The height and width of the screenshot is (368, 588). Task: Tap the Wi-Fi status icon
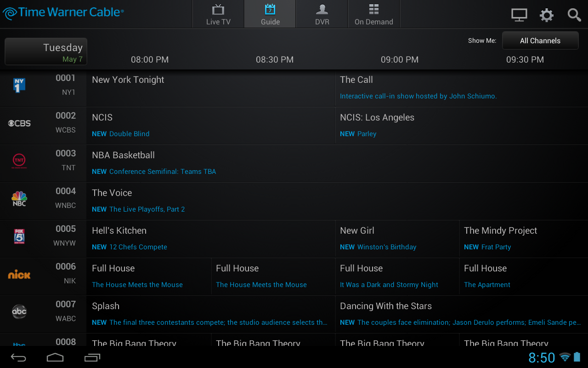tap(565, 357)
